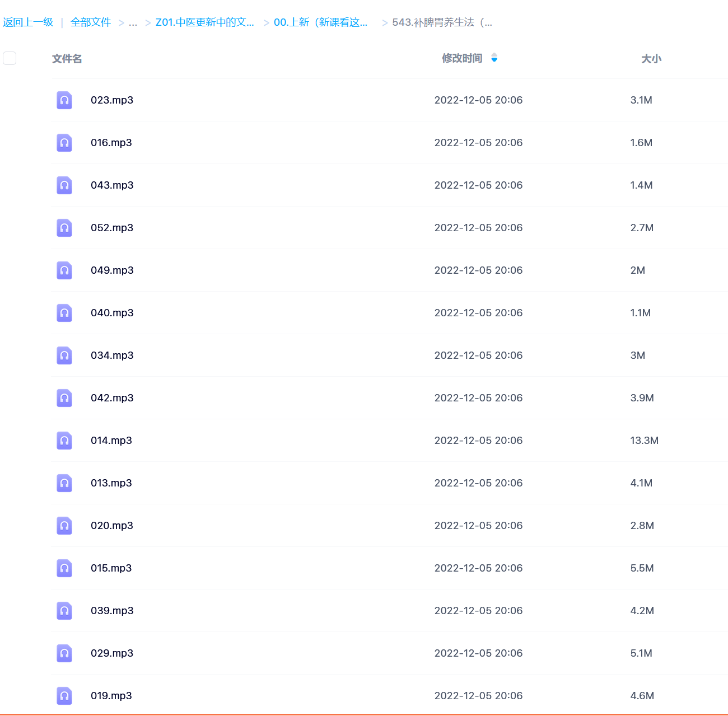Click the audio icon for 029.mp3
This screenshot has height=716, width=728.
64,653
